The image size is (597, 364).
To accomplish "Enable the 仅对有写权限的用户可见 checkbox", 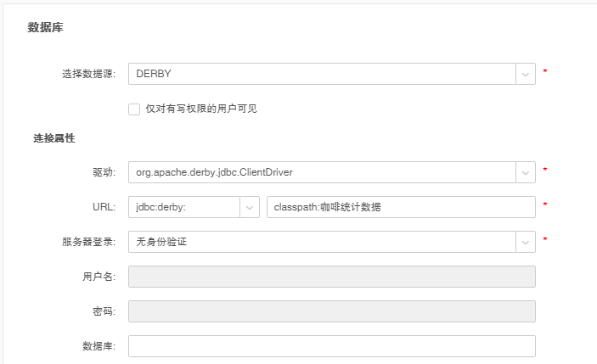I will pyautogui.click(x=134, y=109).
